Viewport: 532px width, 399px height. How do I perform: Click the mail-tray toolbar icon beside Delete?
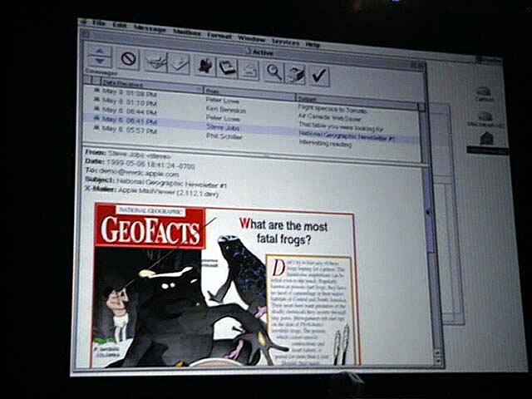(x=155, y=62)
